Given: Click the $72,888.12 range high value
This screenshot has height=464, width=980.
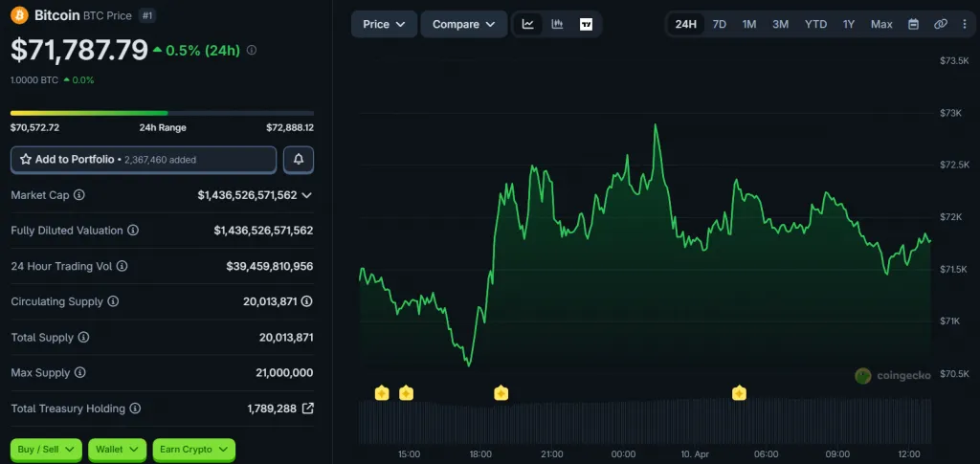Looking at the screenshot, I should click(290, 127).
